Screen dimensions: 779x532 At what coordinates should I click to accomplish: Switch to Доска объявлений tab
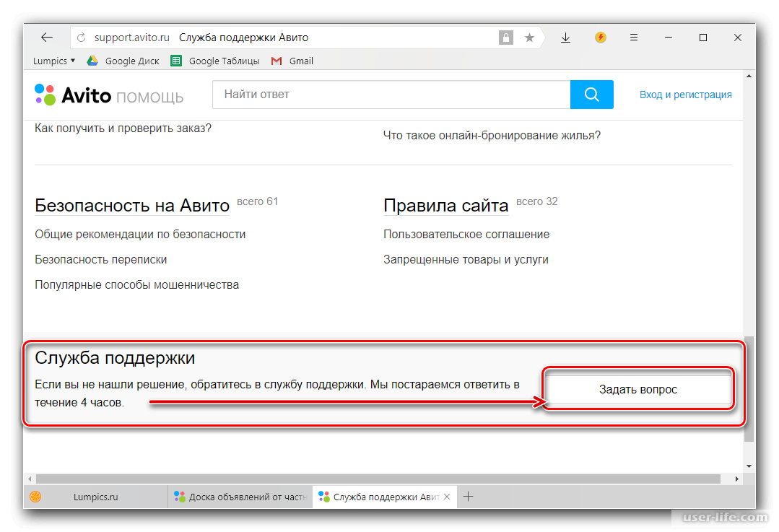click(x=240, y=497)
